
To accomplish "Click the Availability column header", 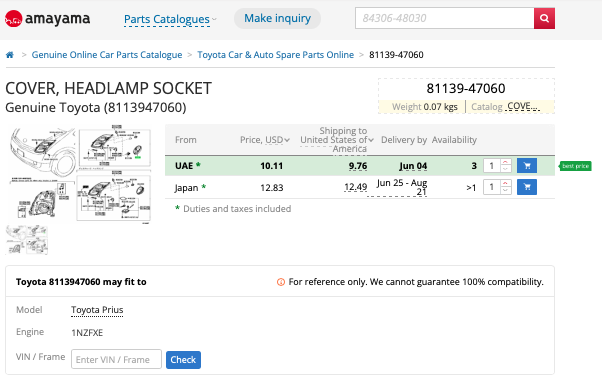I will [454, 140].
